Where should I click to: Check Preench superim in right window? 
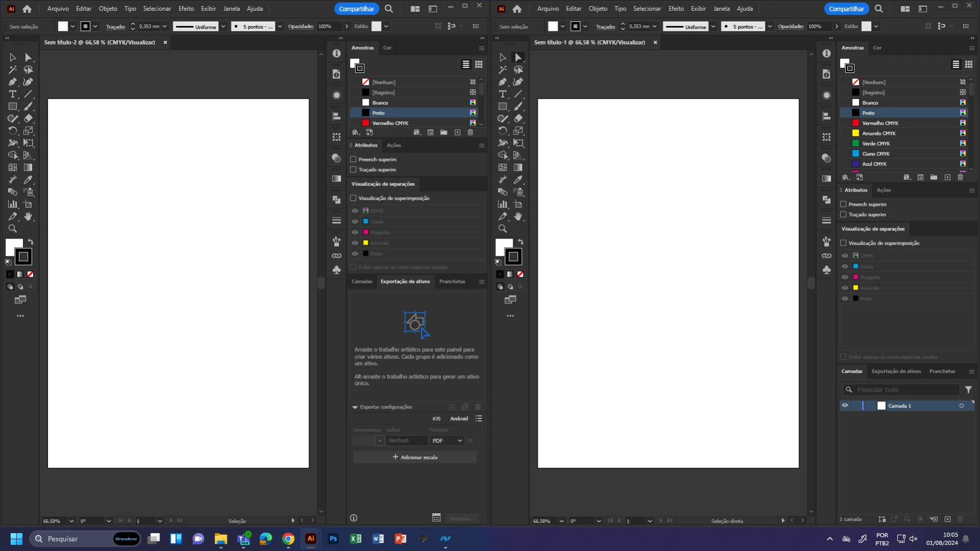[843, 204]
